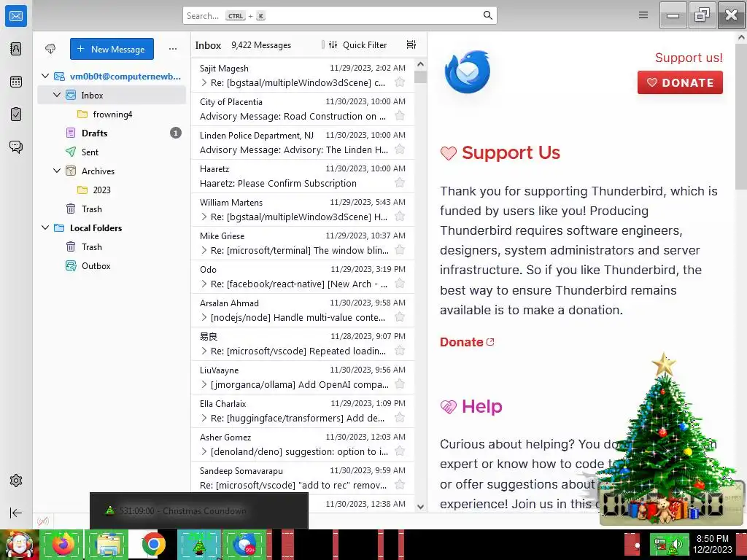Click the offline status icon in status bar
This screenshot has height=560, width=747.
[x=43, y=521]
